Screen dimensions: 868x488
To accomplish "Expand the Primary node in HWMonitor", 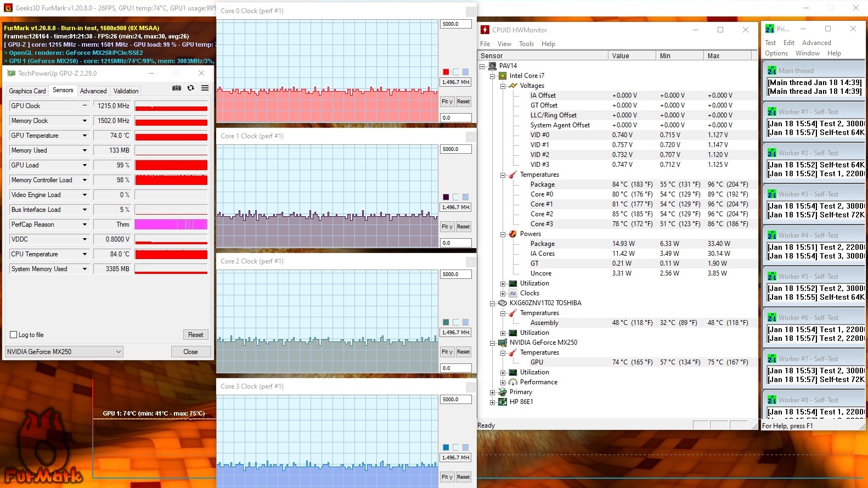I will point(492,392).
